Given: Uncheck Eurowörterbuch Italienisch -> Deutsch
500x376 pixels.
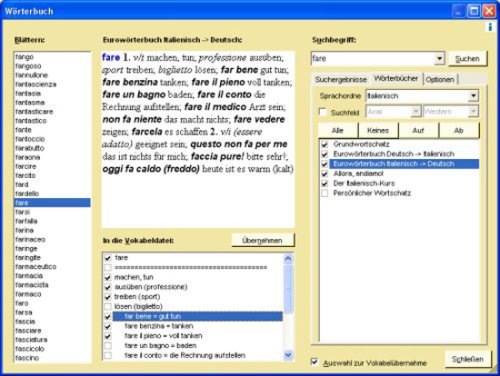Looking at the screenshot, I should pyautogui.click(x=324, y=164).
